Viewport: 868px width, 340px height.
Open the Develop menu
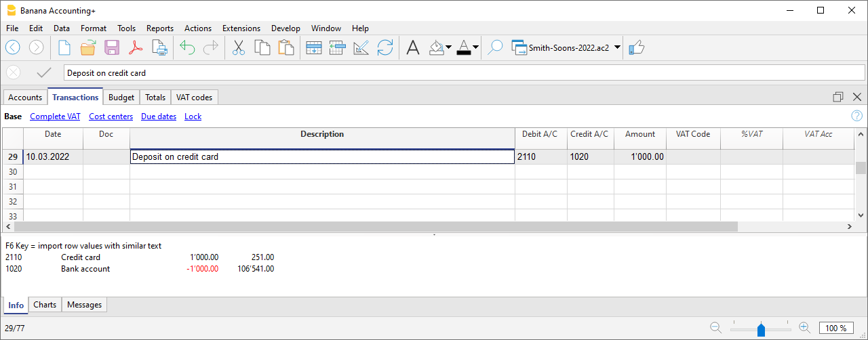pos(285,28)
